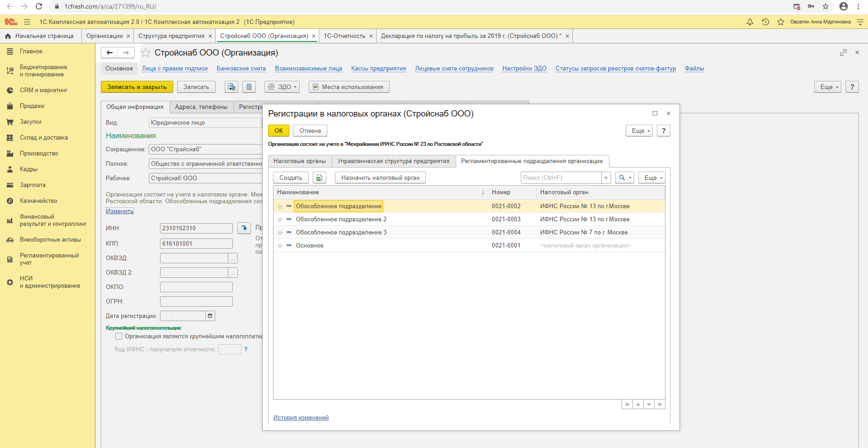This screenshot has height=448, width=868.
Task: Click Назначить налоговый орган button
Action: [x=380, y=177]
